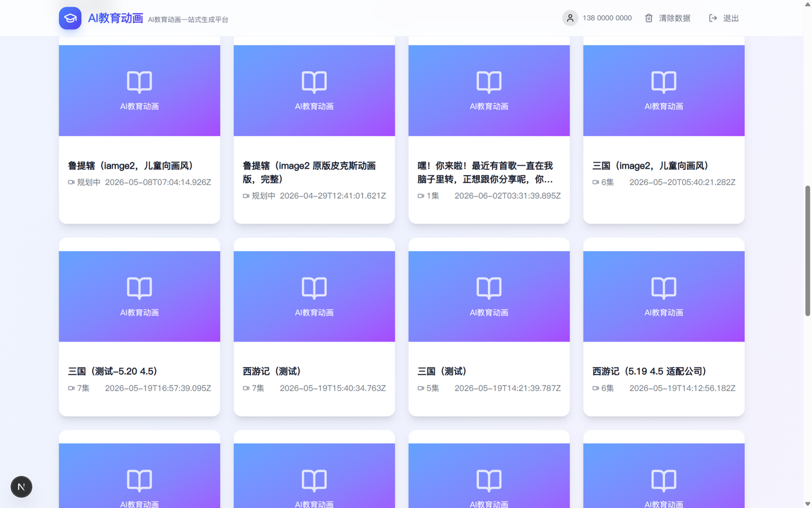812x508 pixels.
Task: Click timestamp 2026-05-19T15:40:34.763Z
Action: pyautogui.click(x=333, y=388)
